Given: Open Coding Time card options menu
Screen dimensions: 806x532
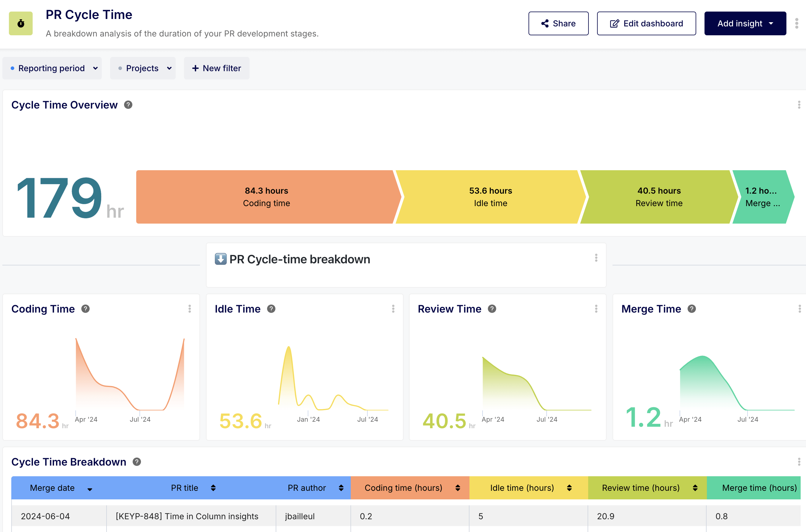Looking at the screenshot, I should (189, 309).
